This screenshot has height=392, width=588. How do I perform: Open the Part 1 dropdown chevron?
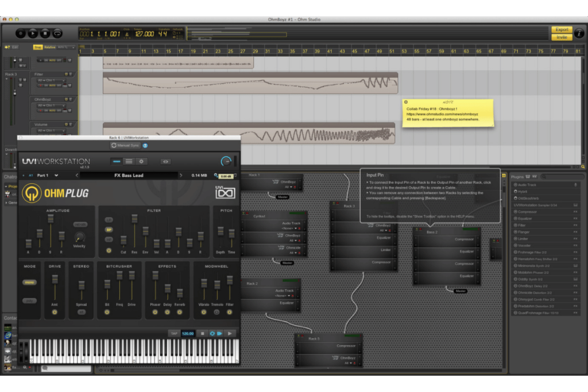(x=56, y=176)
